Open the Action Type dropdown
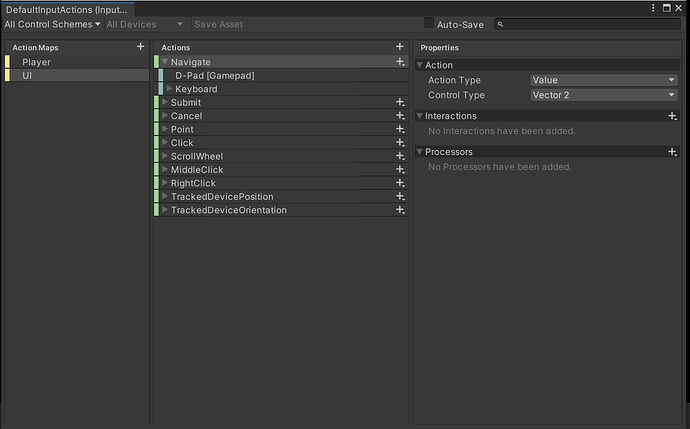Screen dimensions: 690x429 604,80
